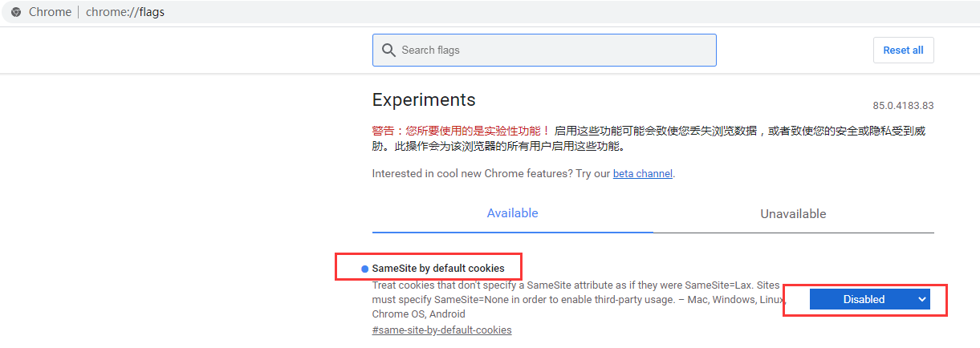Switch to the Available tab
980x348 pixels.
tap(512, 213)
